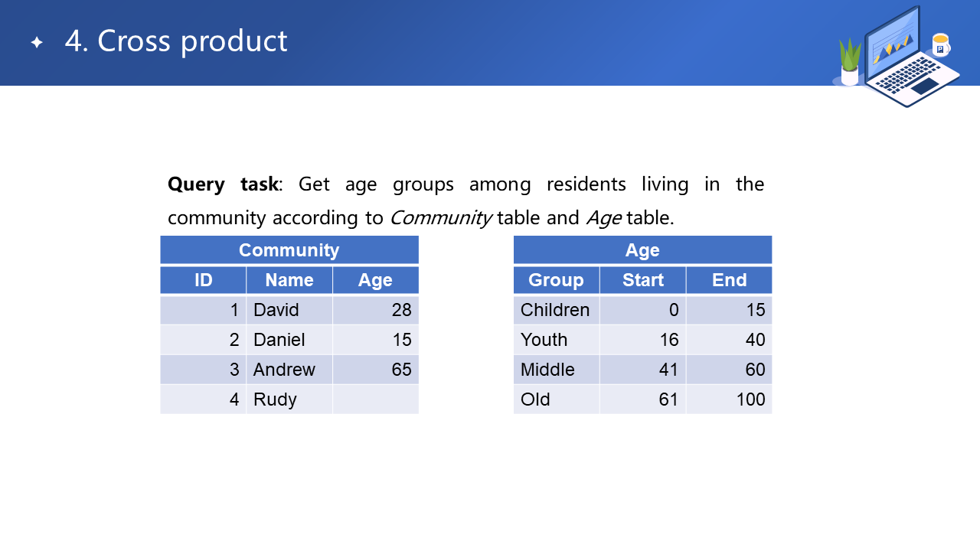Screen dimensions: 980x551
Task: Select the David name cell
Action: [289, 310]
